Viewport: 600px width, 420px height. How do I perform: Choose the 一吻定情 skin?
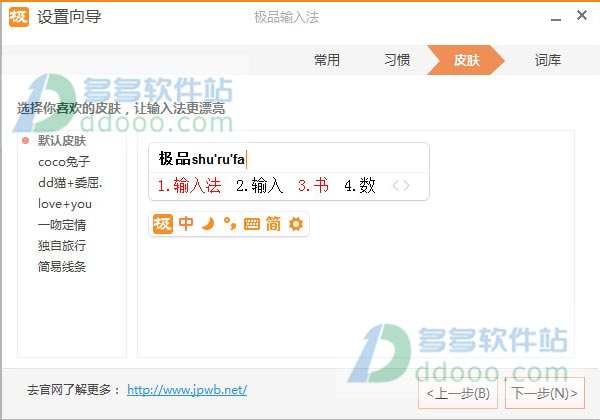pos(62,225)
